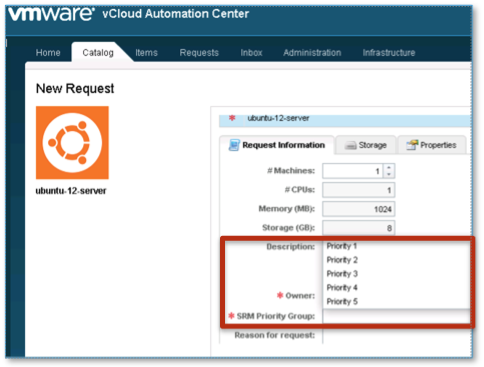Go to the Inbox tab
This screenshot has height=367, width=484.
(251, 53)
